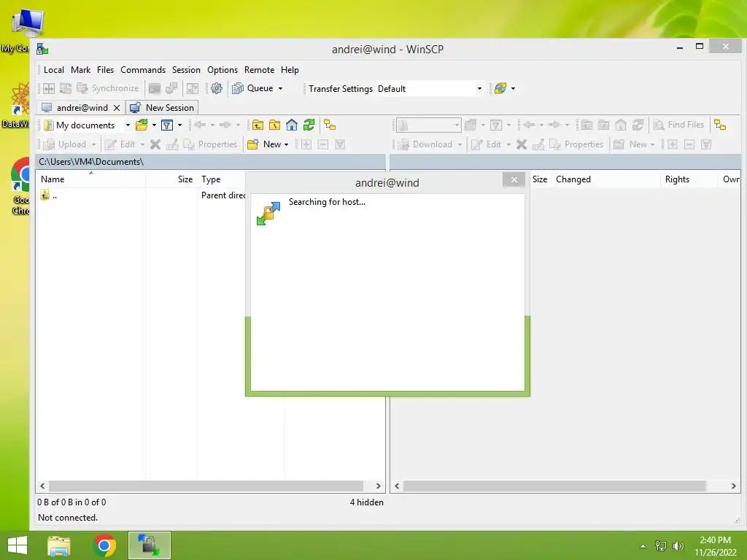The image size is (747, 560).
Task: Click the local Open Directory folder icon
Action: point(142,125)
